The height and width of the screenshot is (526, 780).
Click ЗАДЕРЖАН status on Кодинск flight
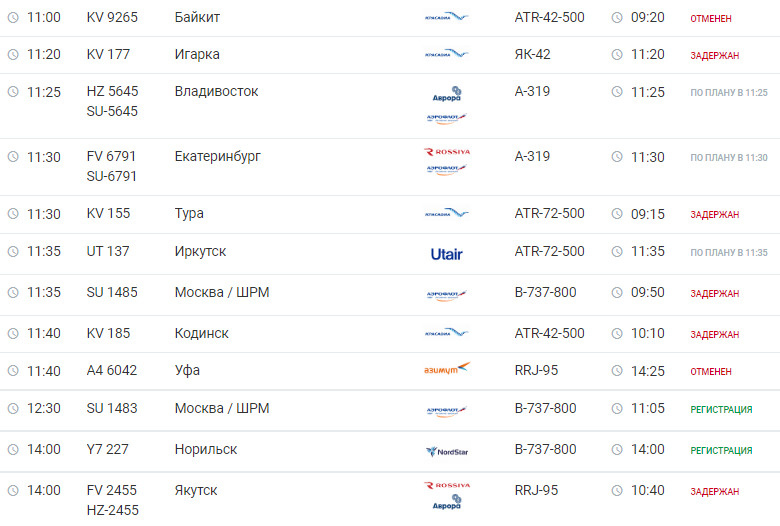pyautogui.click(x=714, y=334)
